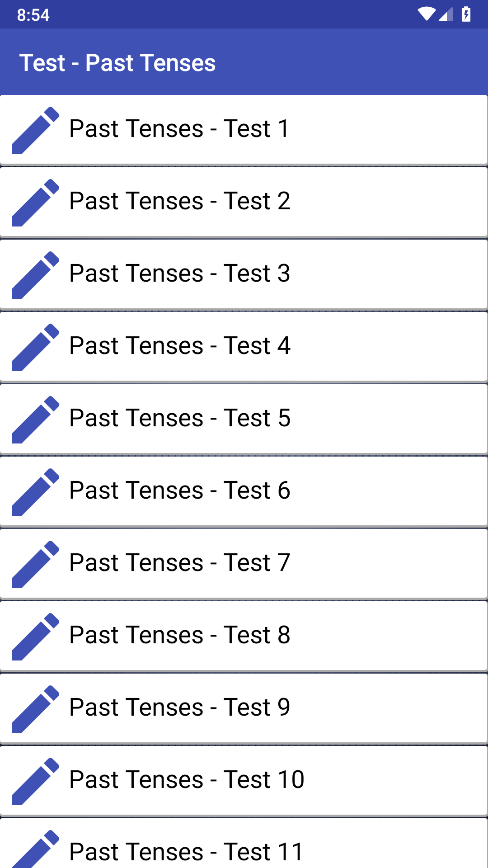Open Past Tenses - Test 8
488x868 pixels.
244,636
